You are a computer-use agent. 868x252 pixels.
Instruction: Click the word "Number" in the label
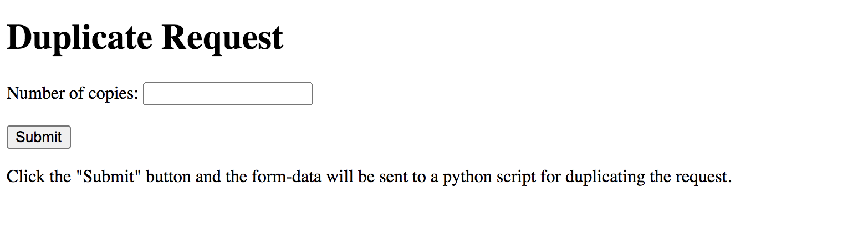pyautogui.click(x=35, y=94)
